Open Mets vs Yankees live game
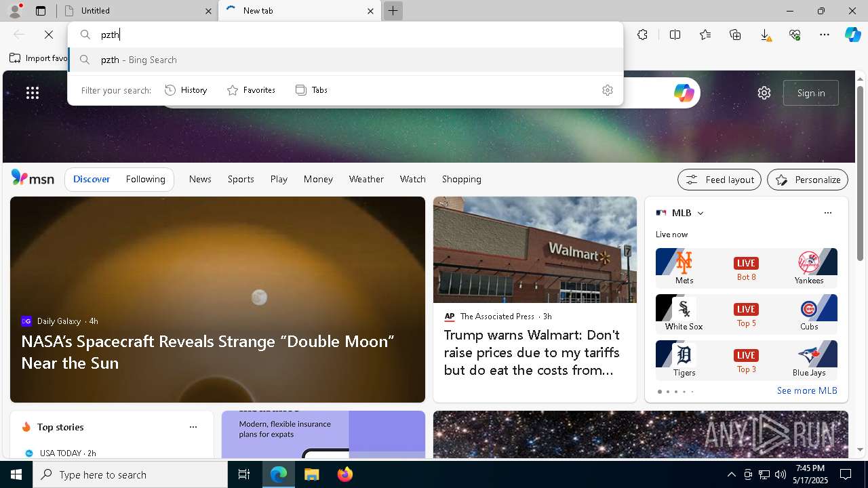 click(x=747, y=268)
